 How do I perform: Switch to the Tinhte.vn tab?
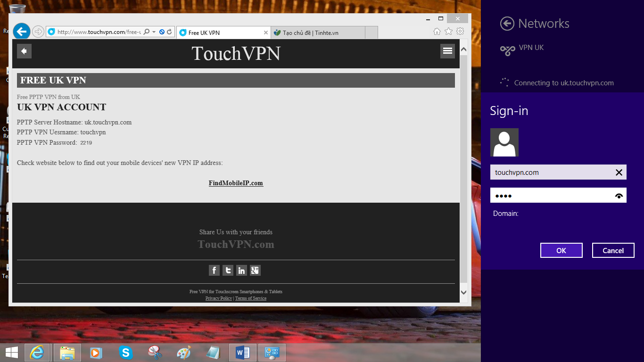tap(318, 33)
